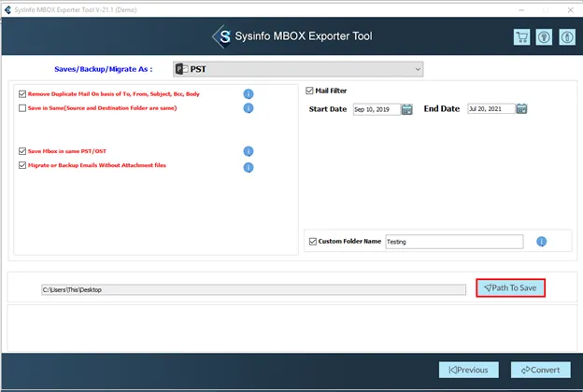Show info for Remove Duplicate Mail option
This screenshot has height=392, width=583.
click(x=249, y=94)
